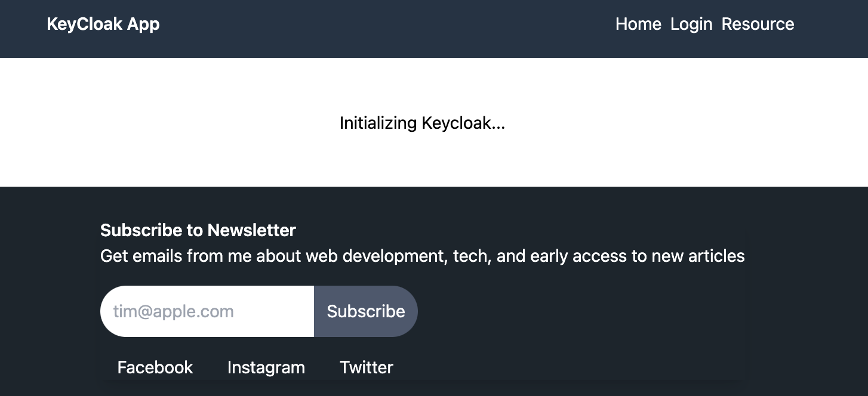This screenshot has height=396, width=868.
Task: Click the Initializing Keycloak... status text
Action: tap(422, 123)
